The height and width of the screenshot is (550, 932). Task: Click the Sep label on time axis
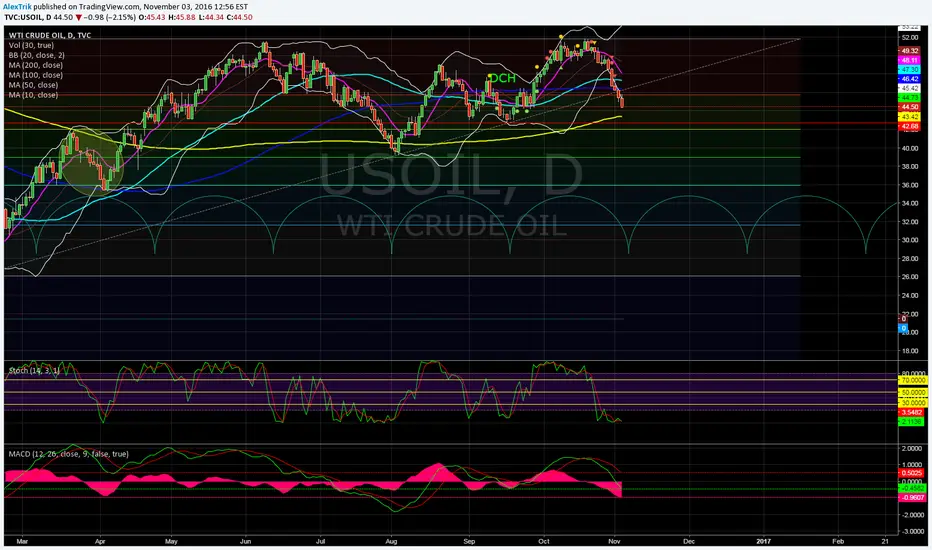pyautogui.click(x=470, y=541)
